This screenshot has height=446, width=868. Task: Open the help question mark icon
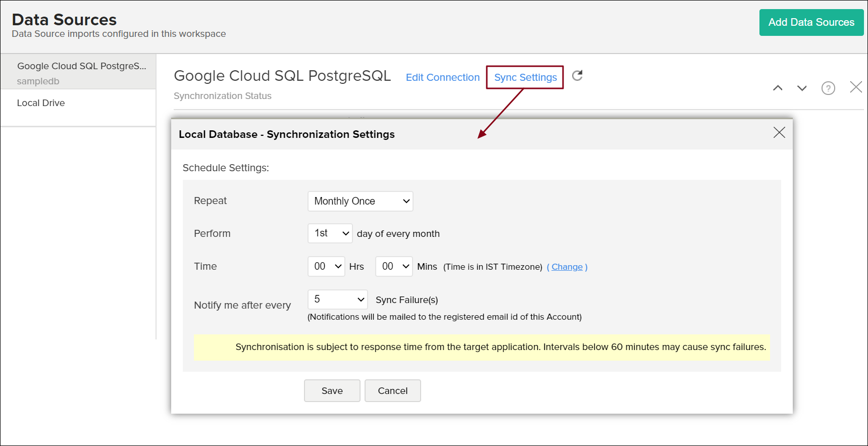(x=828, y=88)
